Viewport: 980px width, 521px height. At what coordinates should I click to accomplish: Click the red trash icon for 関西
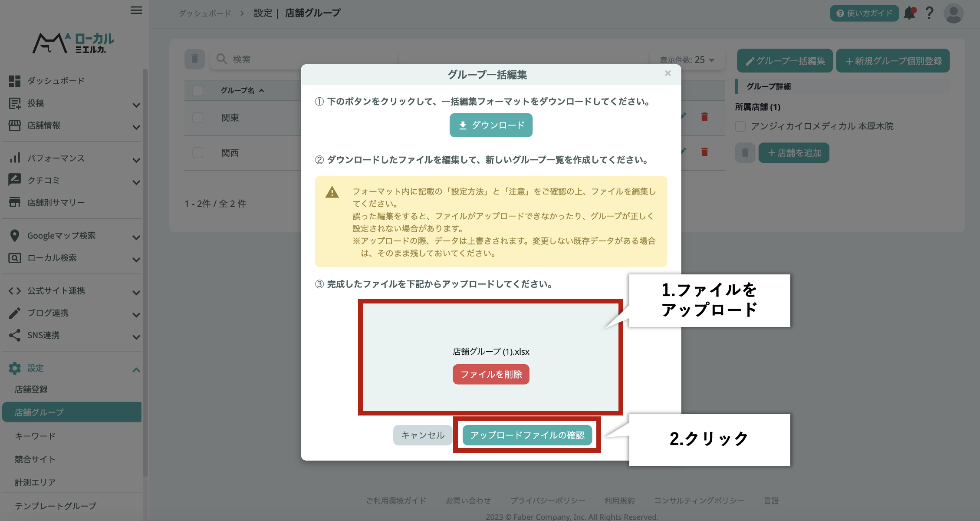704,152
